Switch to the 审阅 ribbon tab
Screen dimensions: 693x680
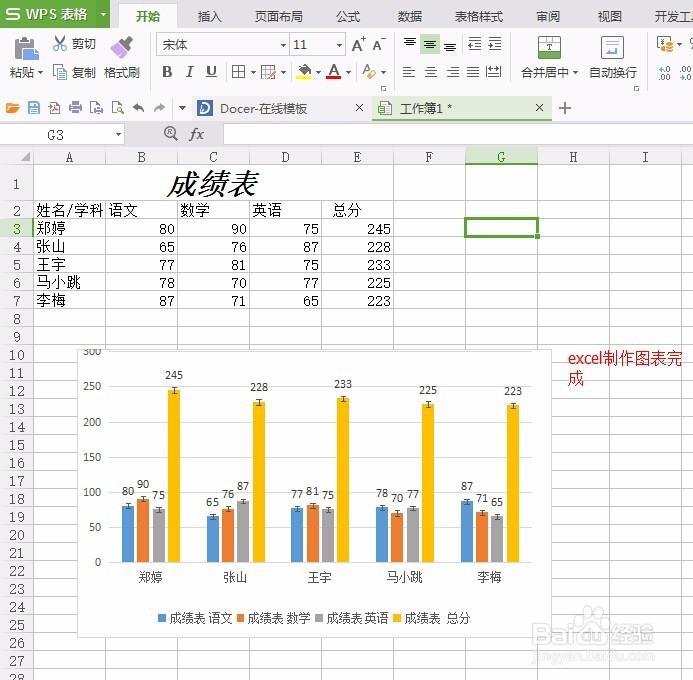pyautogui.click(x=548, y=16)
